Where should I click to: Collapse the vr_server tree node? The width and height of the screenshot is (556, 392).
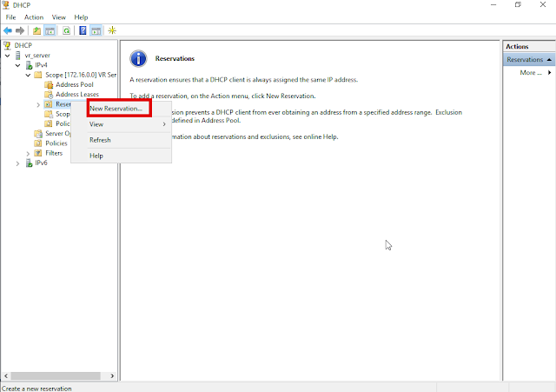click(8, 56)
